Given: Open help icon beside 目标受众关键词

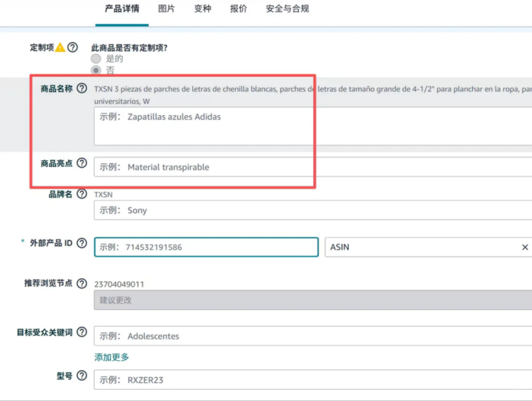Looking at the screenshot, I should tap(82, 332).
